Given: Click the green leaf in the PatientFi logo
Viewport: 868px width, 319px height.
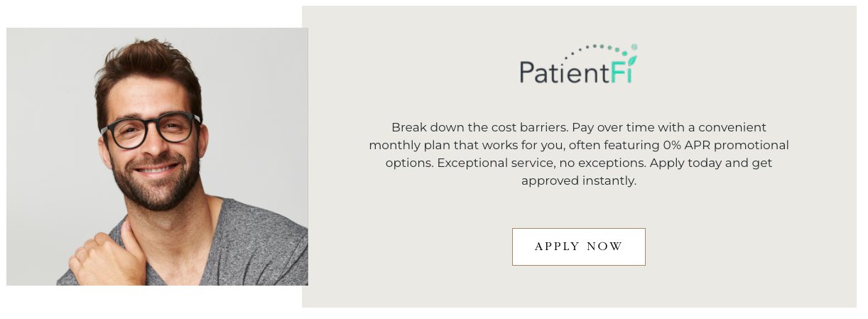Looking at the screenshot, I should click(x=631, y=61).
